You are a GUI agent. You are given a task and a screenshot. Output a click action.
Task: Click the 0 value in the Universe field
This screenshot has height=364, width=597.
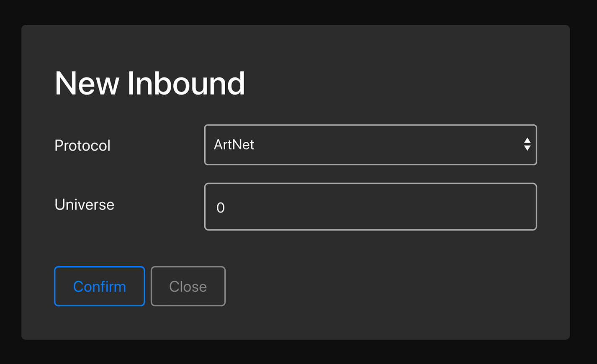221,208
